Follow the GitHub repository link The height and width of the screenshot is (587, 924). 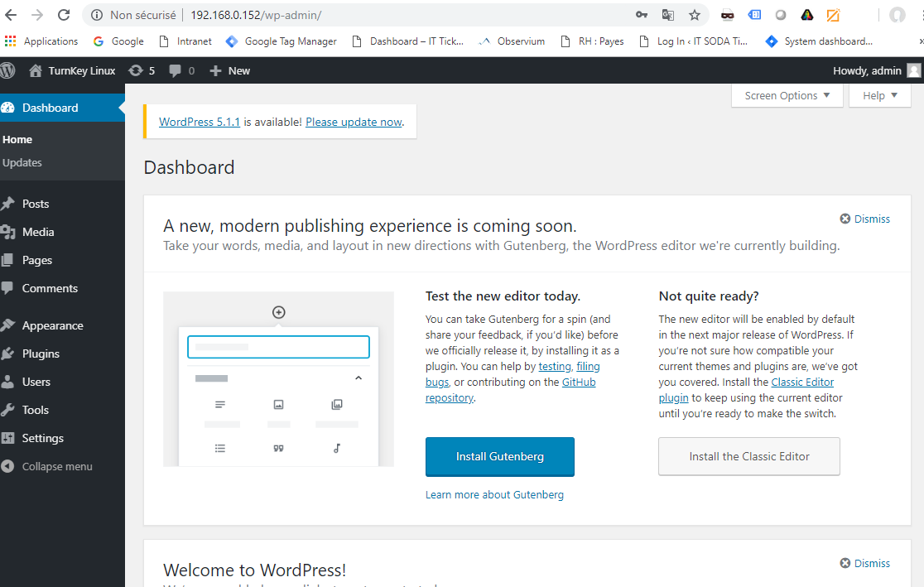coord(579,382)
